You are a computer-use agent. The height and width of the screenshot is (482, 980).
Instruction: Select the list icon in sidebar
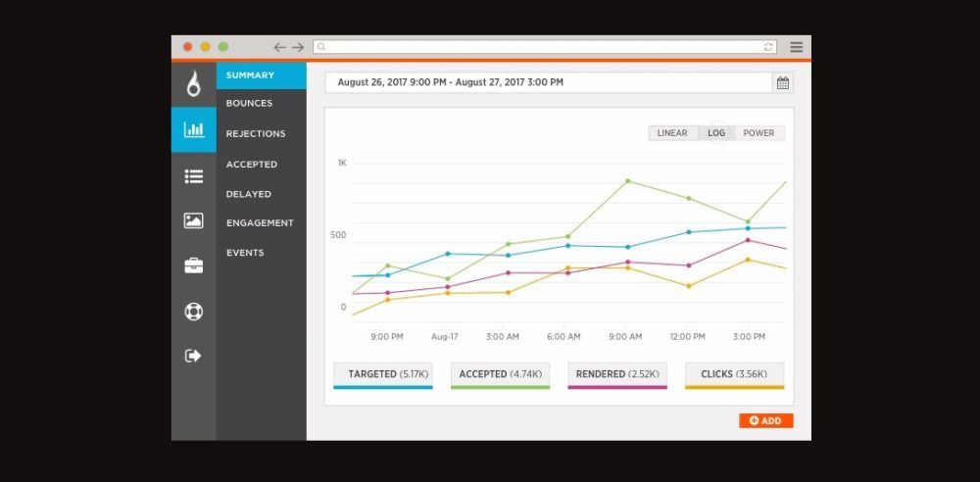click(x=193, y=176)
